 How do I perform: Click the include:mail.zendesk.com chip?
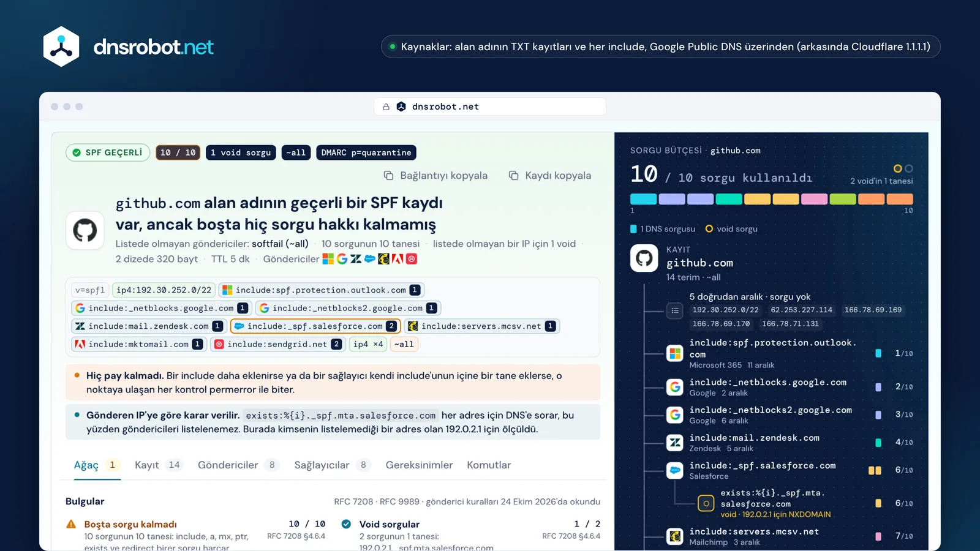149,326
